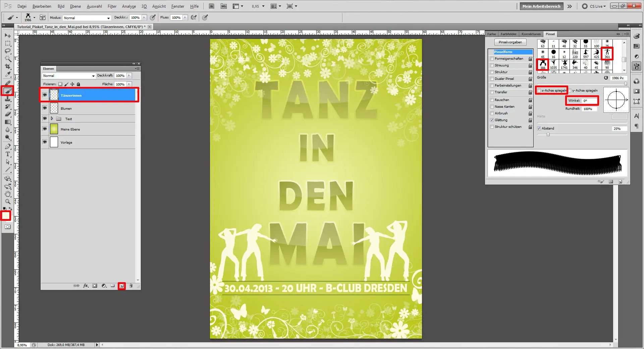Hide the Blumen layer
Image resolution: width=644 pixels, height=349 pixels.
coord(45,108)
